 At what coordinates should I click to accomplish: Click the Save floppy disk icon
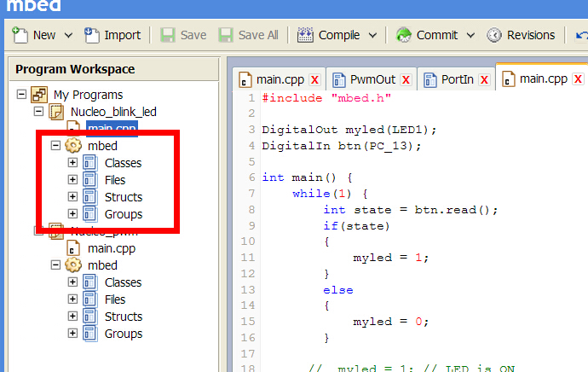[168, 35]
